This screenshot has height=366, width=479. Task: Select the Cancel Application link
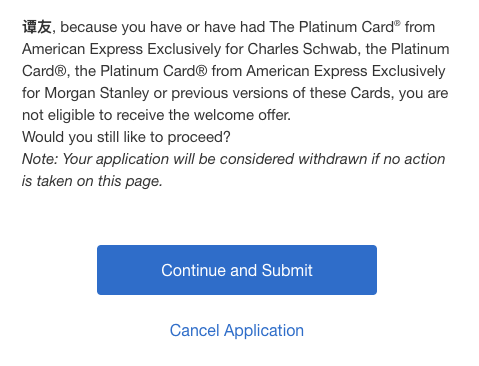pos(237,331)
